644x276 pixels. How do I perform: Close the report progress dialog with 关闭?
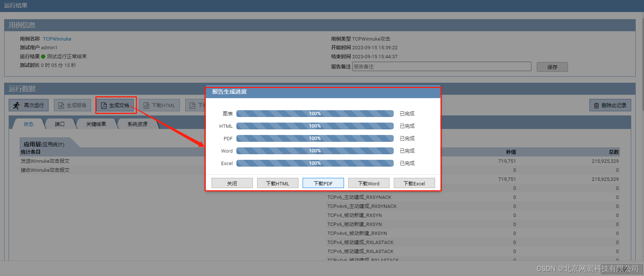232,183
